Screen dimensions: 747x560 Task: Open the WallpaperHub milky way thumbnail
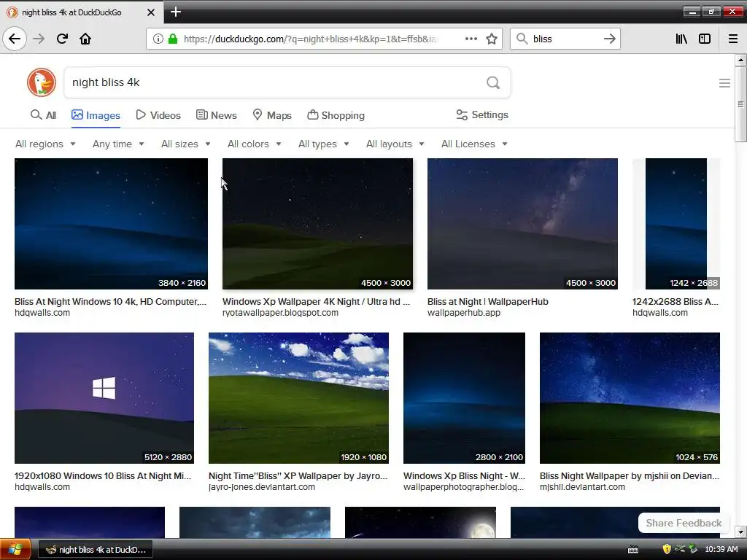pyautogui.click(x=522, y=224)
